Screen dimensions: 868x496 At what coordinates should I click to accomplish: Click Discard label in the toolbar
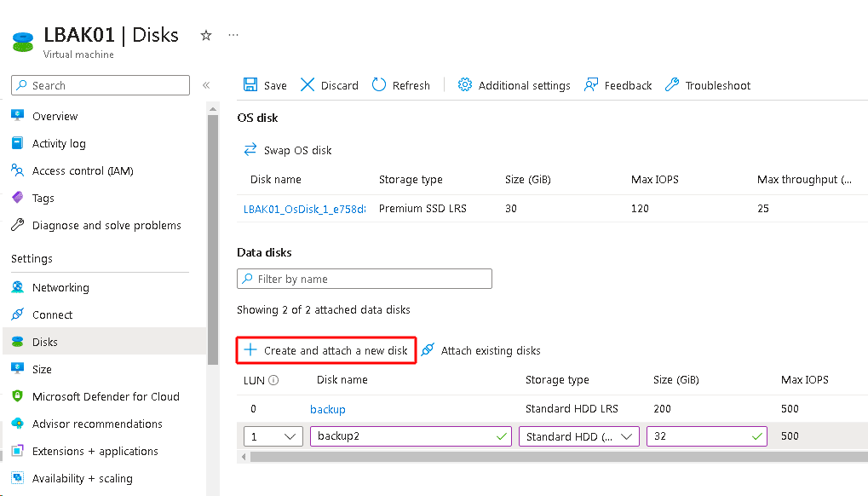point(339,85)
